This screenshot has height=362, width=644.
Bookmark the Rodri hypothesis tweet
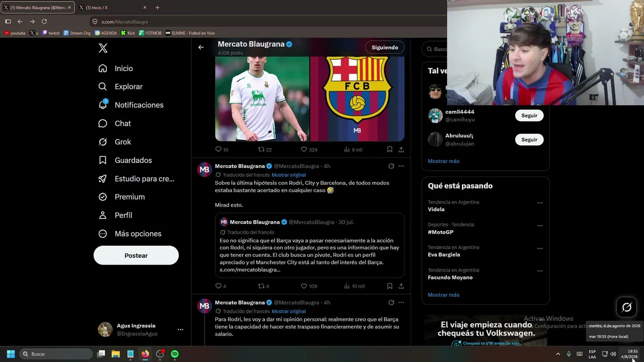[389, 286]
